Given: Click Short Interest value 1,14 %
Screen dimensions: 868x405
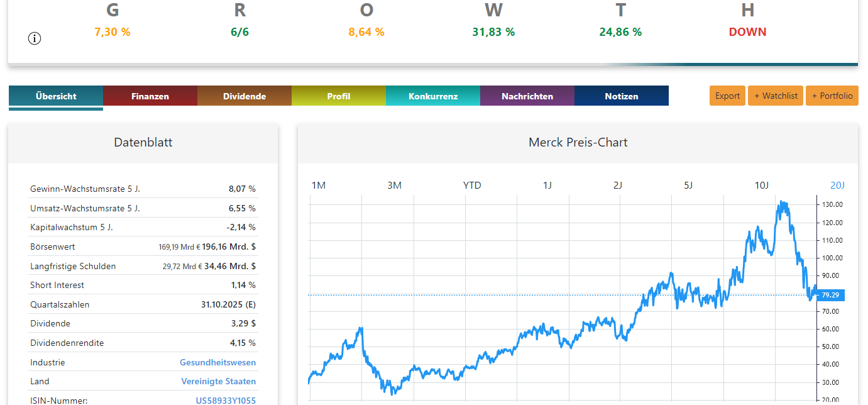Looking at the screenshot, I should click(x=243, y=285).
